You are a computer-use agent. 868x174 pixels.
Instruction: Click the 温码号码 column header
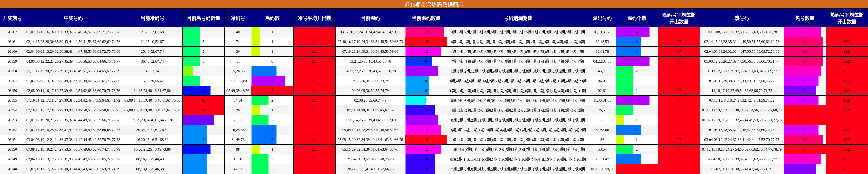602,18
